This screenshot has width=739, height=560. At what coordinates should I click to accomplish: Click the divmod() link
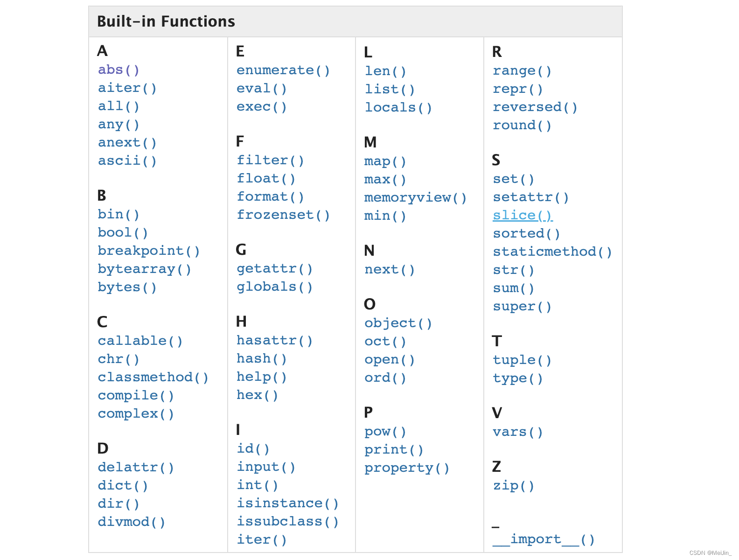click(131, 522)
